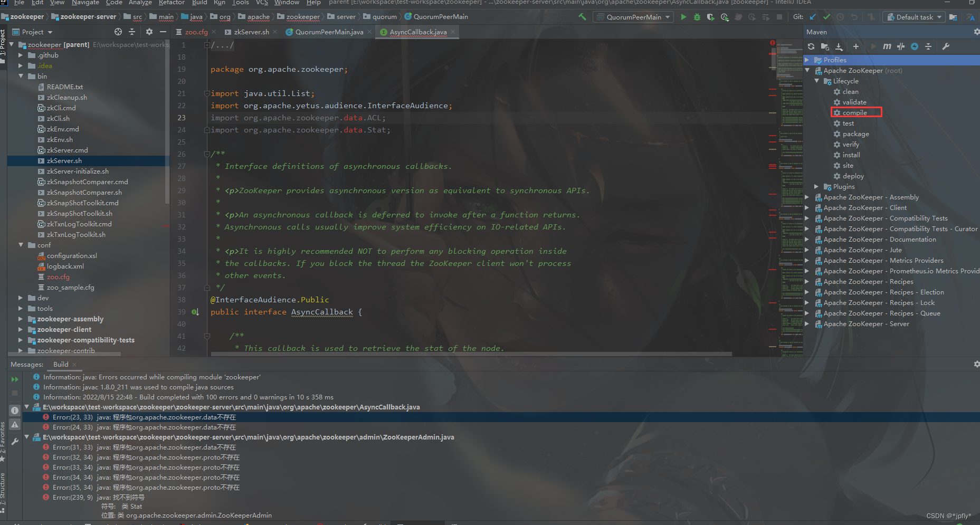Open the Analyze menu

pyautogui.click(x=140, y=3)
